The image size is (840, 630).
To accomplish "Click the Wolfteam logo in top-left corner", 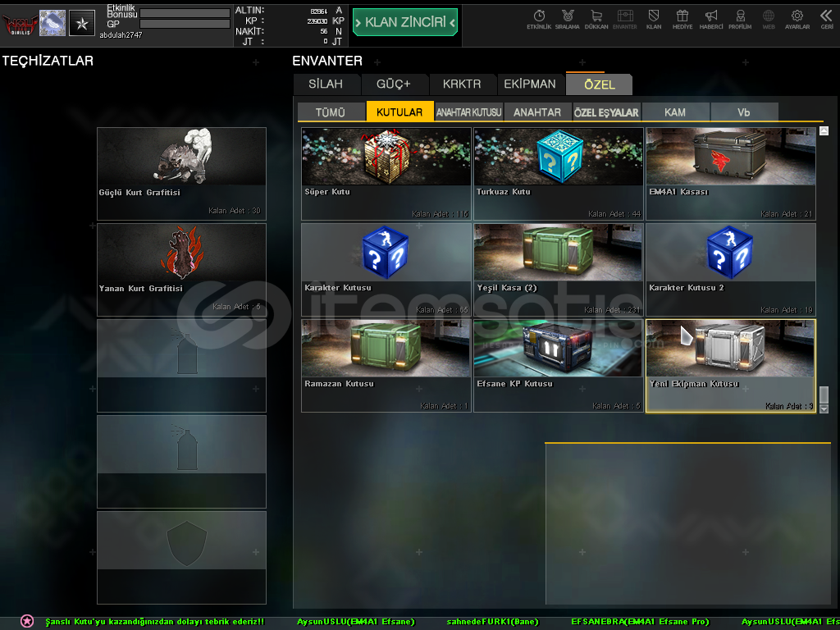I will 20,24.
